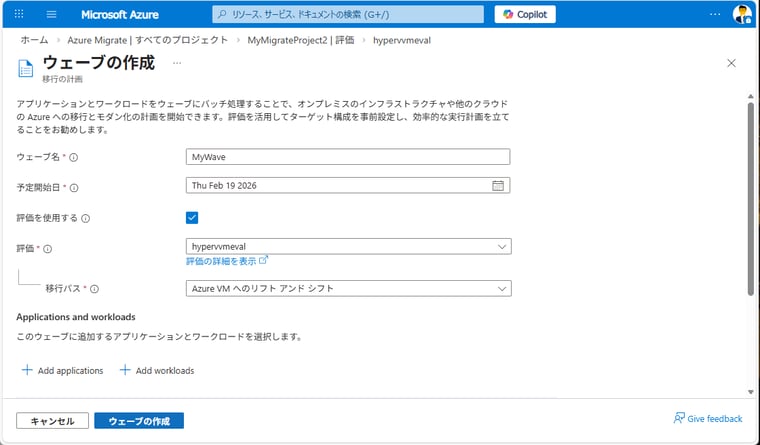This screenshot has height=445, width=760.
Task: Open hypervvmeval breadcrumb
Action: (402, 40)
